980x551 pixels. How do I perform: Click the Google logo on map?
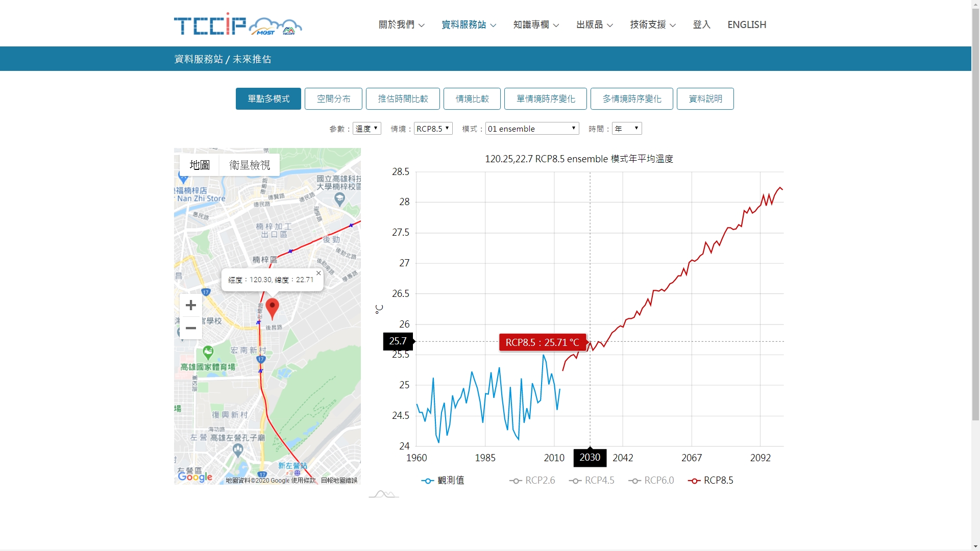pos(195,477)
